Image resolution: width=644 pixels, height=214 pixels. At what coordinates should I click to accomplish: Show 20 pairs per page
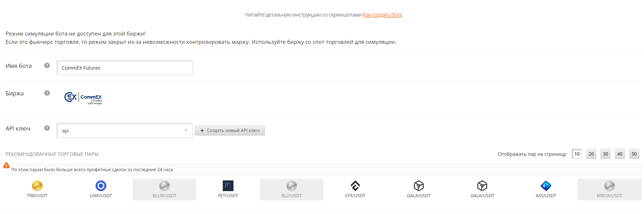[x=591, y=154]
